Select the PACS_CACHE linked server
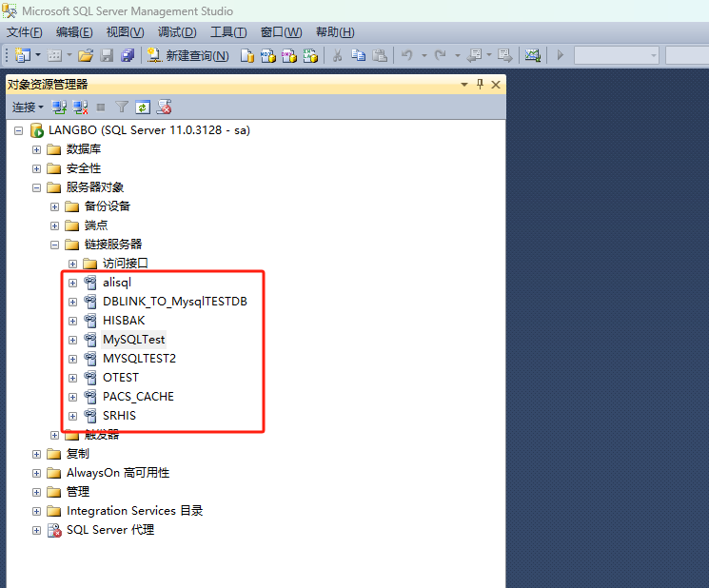Viewport: 709px width, 588px height. pos(138,397)
